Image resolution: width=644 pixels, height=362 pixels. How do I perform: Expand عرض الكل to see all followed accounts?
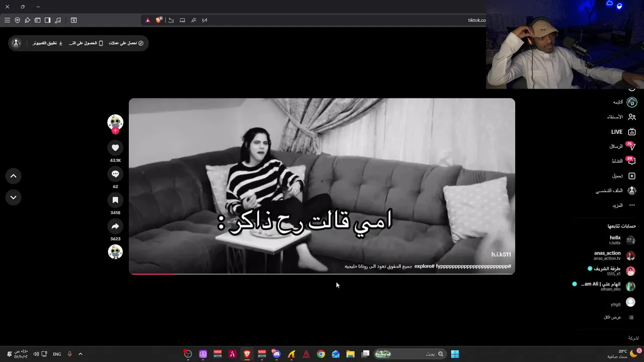618,317
